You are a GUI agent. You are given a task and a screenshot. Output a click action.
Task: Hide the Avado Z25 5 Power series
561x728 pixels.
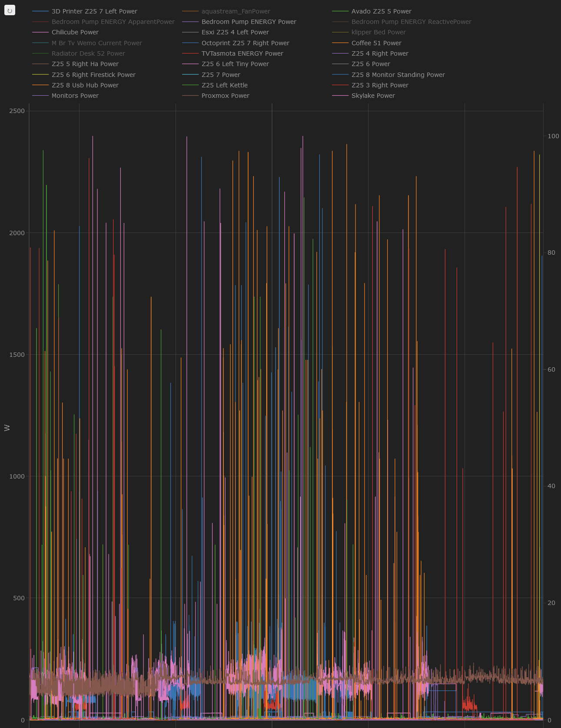tap(381, 11)
